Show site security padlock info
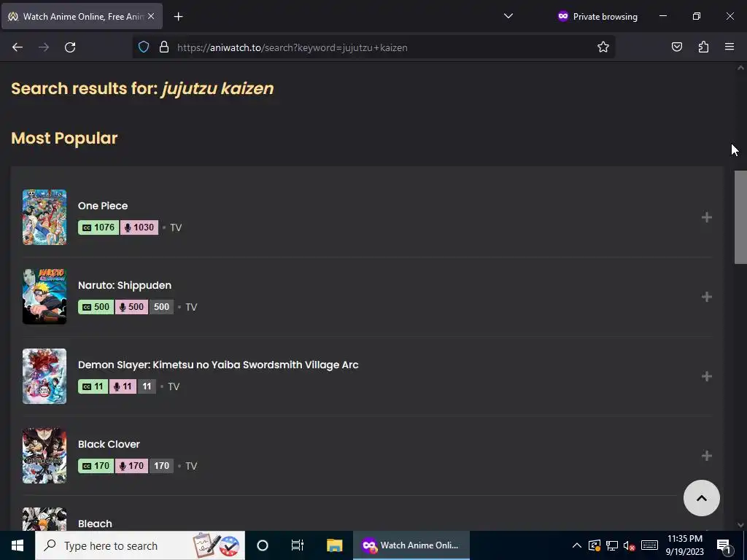 tap(164, 47)
